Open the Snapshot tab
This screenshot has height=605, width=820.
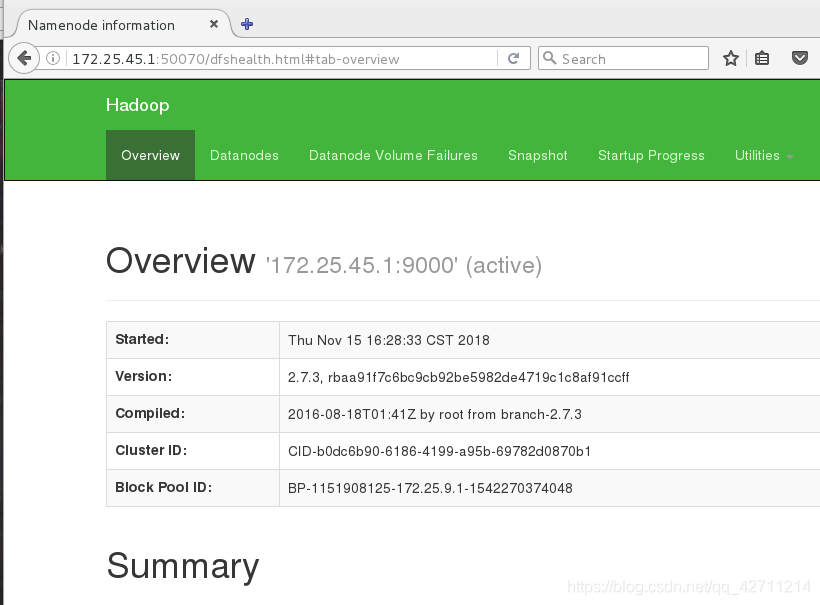pos(538,155)
